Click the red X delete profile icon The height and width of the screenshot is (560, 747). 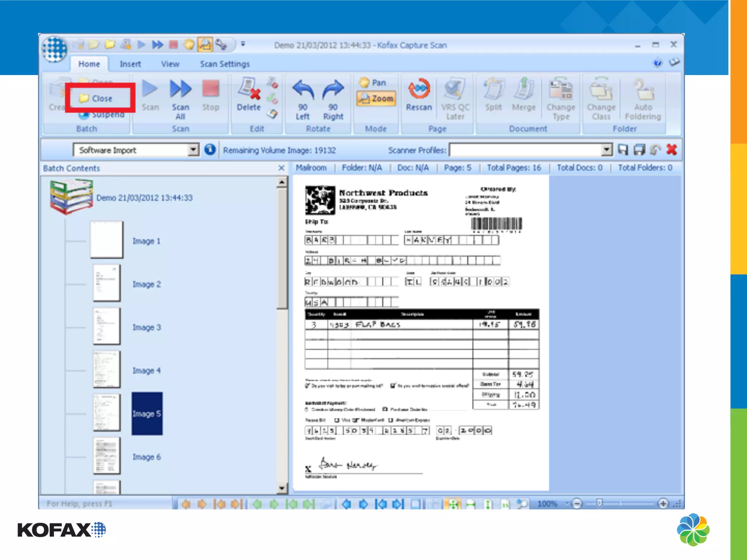pos(671,150)
